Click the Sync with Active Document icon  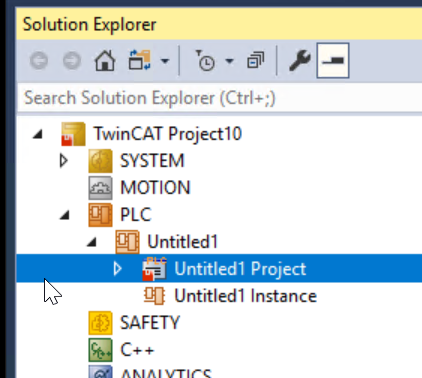tap(140, 60)
